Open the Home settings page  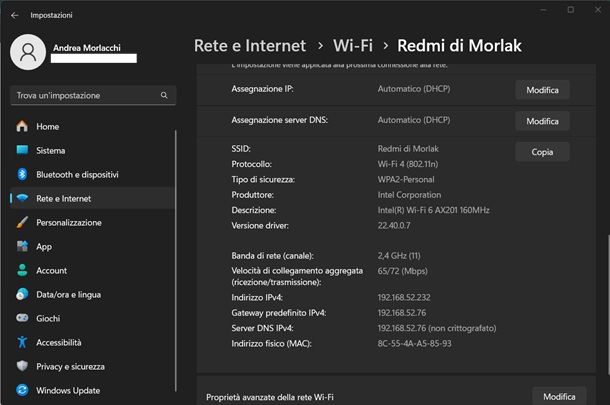coord(93,126)
